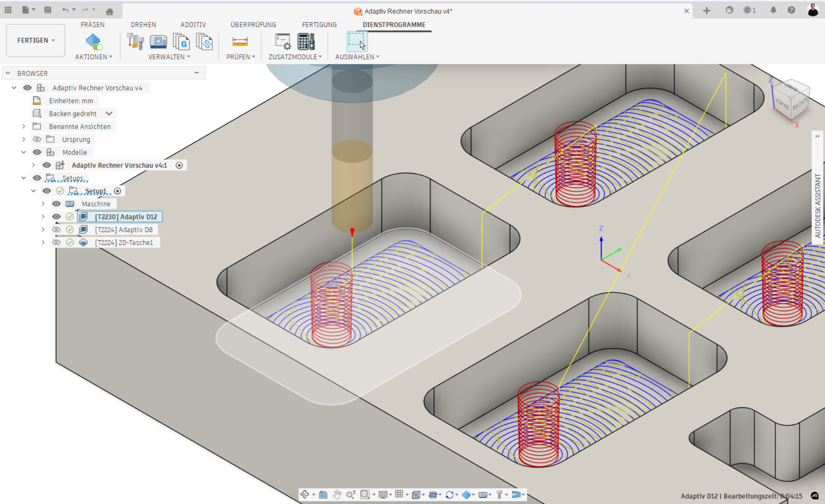Screen dimensions: 825x504
Task: Click the Orbit navigation icon
Action: [305, 495]
